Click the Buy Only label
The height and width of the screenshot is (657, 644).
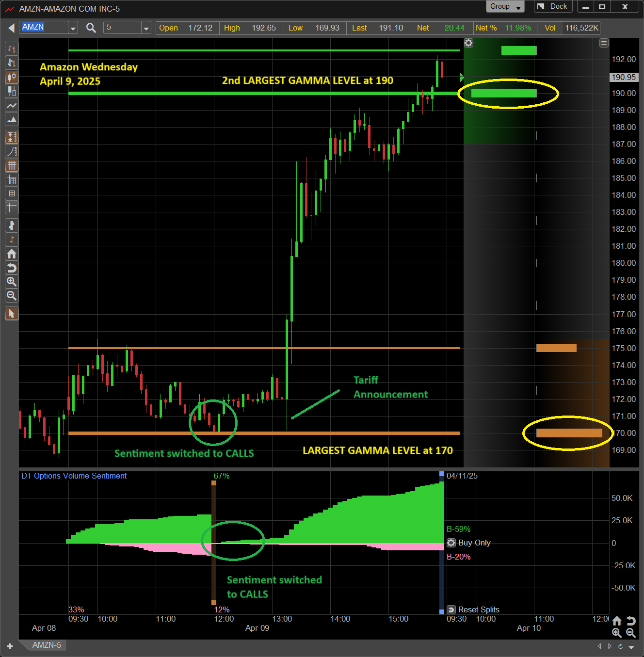pyautogui.click(x=474, y=543)
